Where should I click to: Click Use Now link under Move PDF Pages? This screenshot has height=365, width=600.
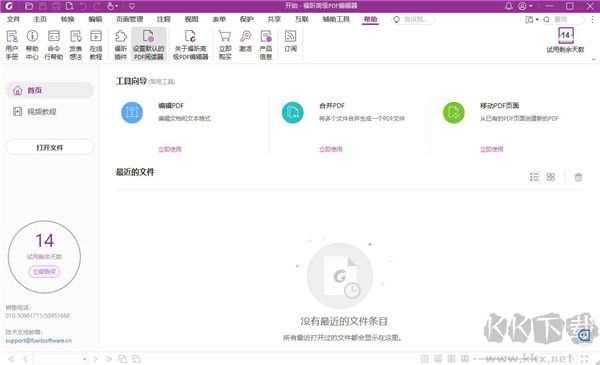pos(492,149)
